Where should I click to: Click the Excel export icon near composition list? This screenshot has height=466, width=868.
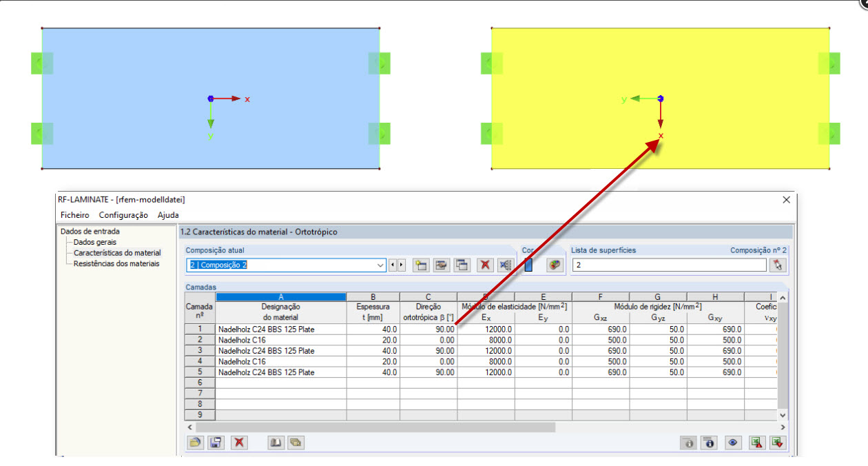click(x=505, y=265)
